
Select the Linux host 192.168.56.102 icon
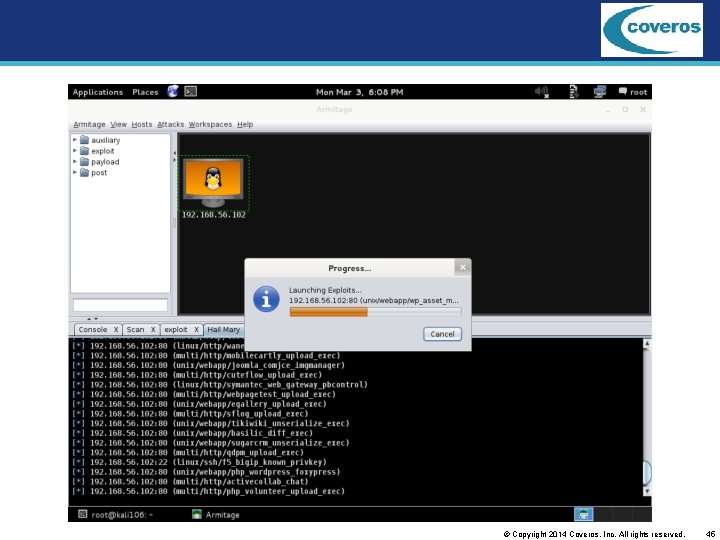tap(214, 182)
